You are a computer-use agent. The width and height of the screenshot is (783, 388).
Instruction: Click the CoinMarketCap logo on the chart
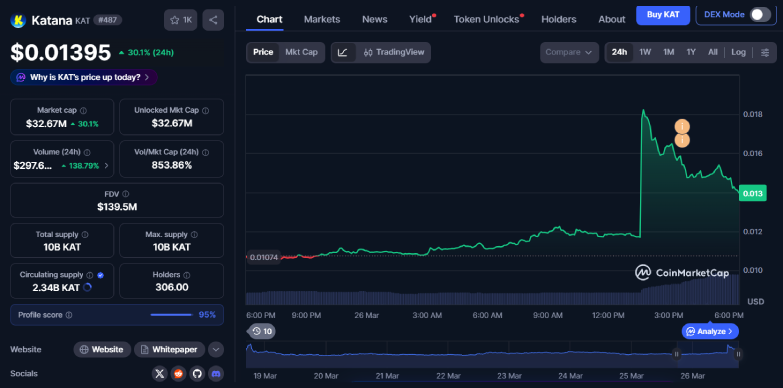pos(682,273)
